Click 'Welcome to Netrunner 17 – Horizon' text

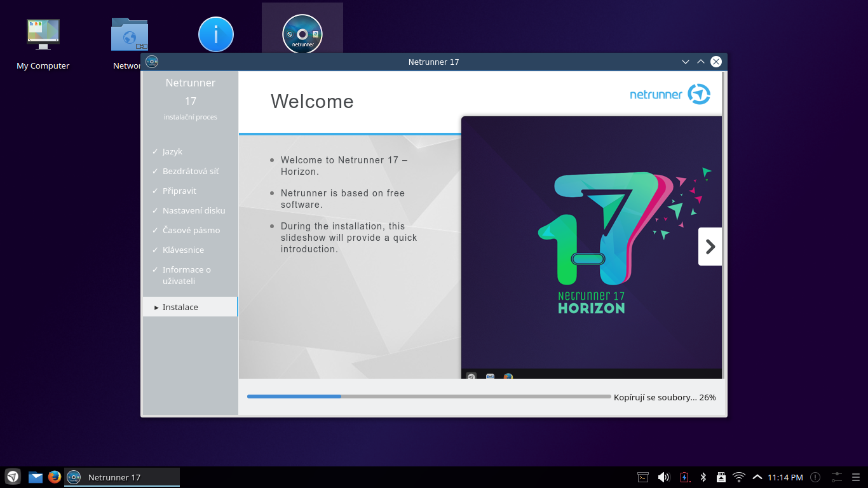click(344, 166)
